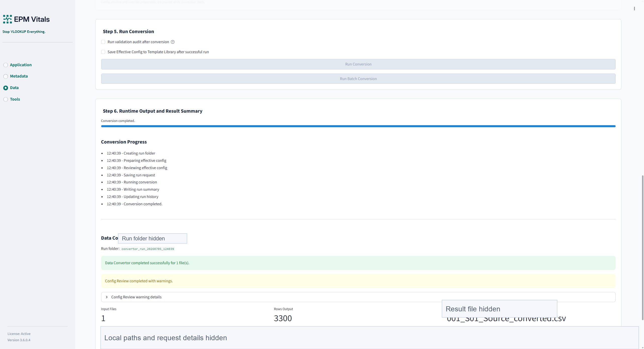
Task: Click the 'Step 6. Runtime Output and Result Summary' heading
Action: (x=152, y=111)
